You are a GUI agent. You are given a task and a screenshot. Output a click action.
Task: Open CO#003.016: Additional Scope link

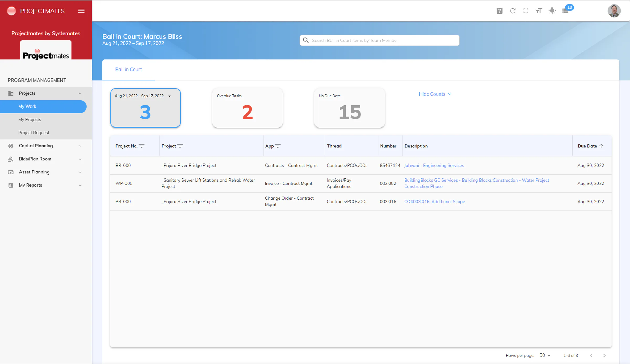(434, 201)
